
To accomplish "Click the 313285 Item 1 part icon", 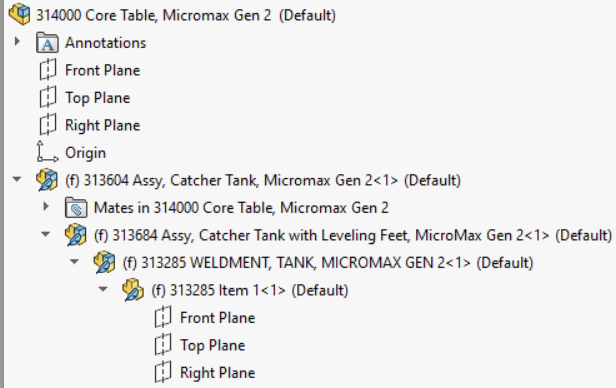I will tap(133, 290).
